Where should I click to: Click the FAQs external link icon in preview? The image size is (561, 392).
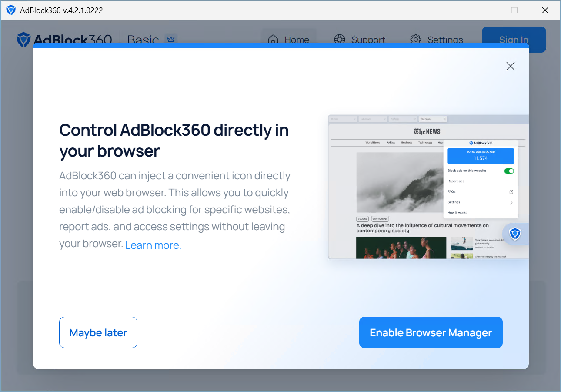pyautogui.click(x=511, y=192)
